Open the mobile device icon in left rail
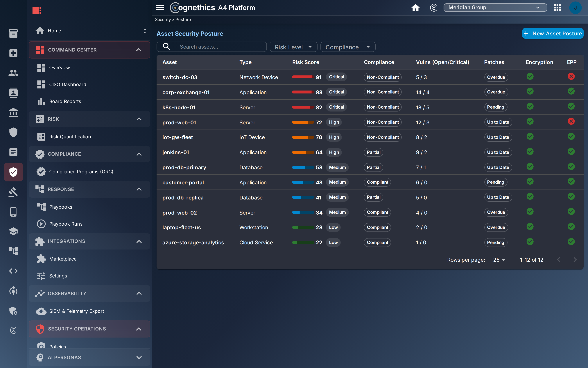 13,212
